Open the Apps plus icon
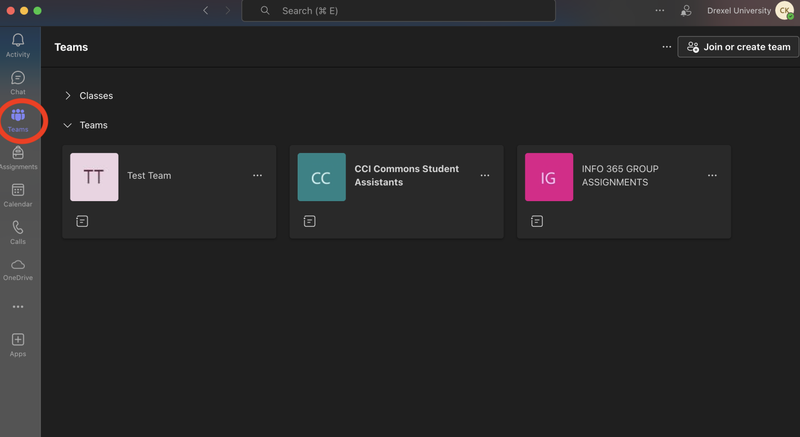 click(18, 340)
